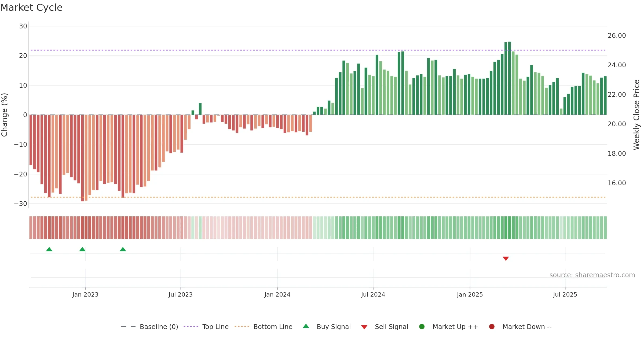
Task: Select the third buy signal marker after Jan 2023
Action: pos(123,249)
